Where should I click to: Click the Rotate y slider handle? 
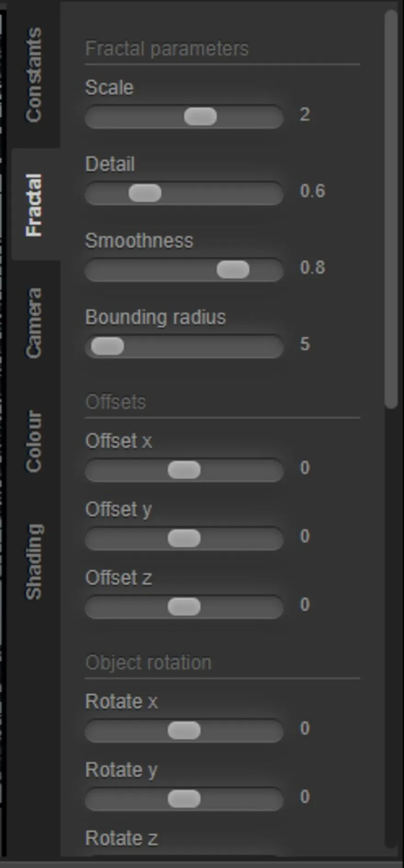pyautogui.click(x=184, y=799)
